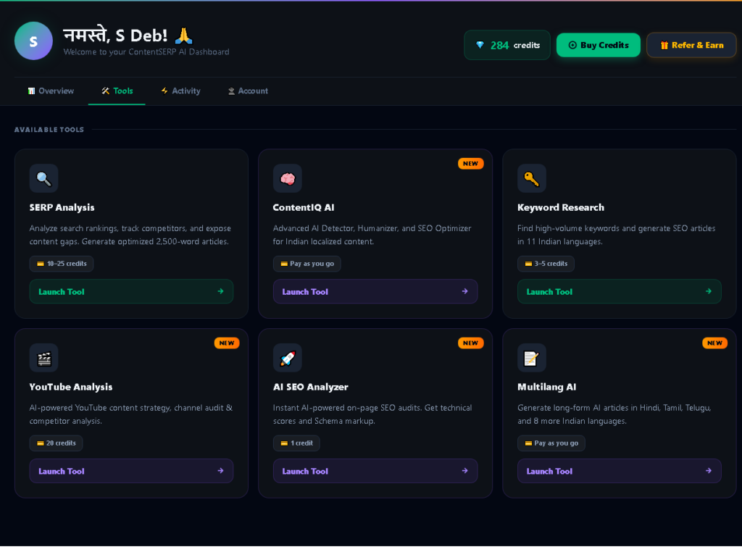Launch the SERP Analysis tool
The height and width of the screenshot is (560, 742).
[131, 291]
